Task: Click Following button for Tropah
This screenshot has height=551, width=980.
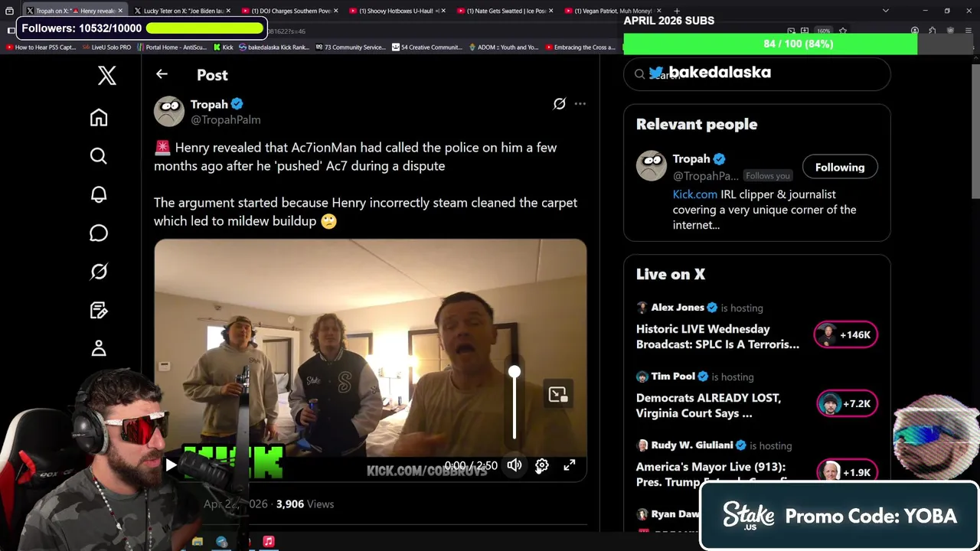Action: [x=840, y=168]
